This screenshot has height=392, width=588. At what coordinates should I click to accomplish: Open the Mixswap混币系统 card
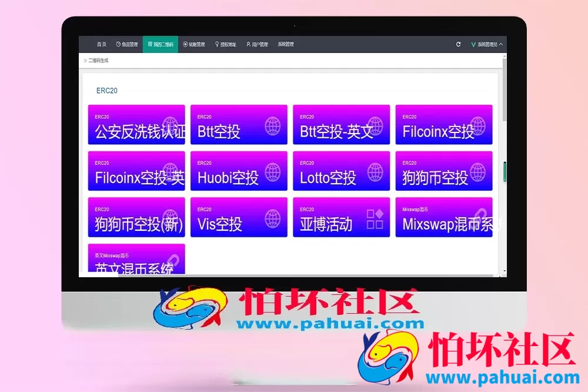pyautogui.click(x=444, y=217)
